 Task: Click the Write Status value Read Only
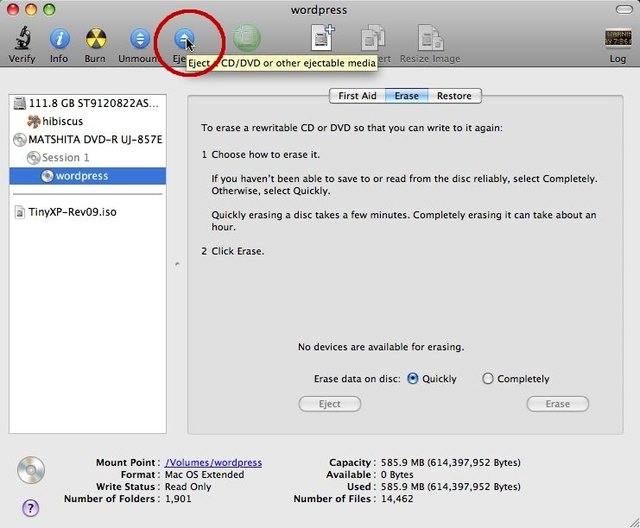188,487
